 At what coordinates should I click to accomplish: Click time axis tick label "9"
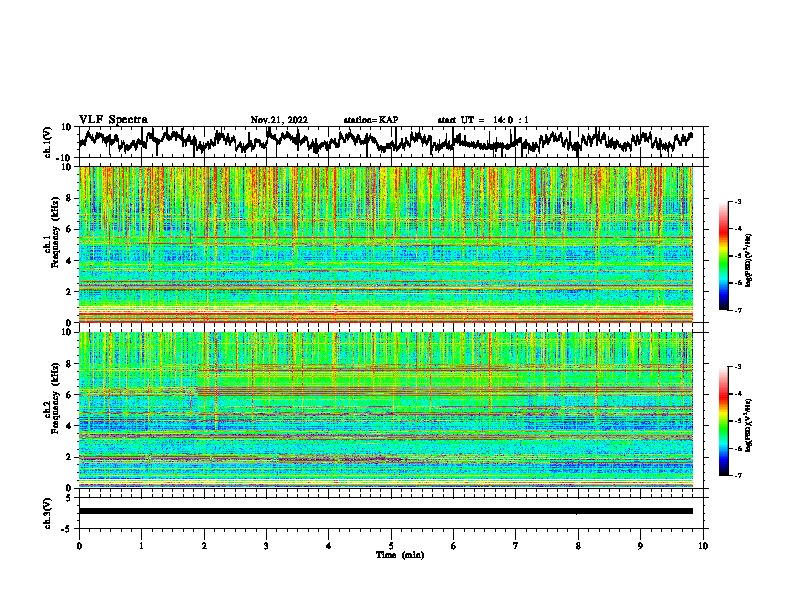pyautogui.click(x=640, y=546)
